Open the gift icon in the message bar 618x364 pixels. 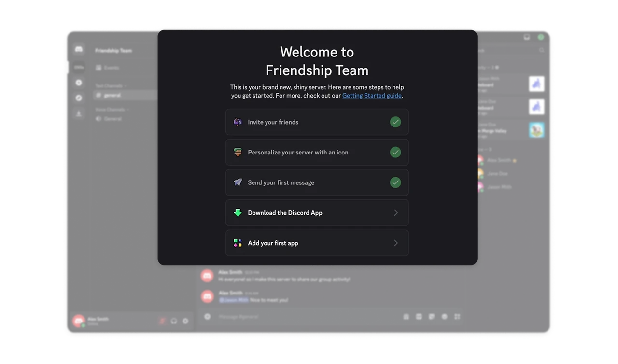coord(406,316)
